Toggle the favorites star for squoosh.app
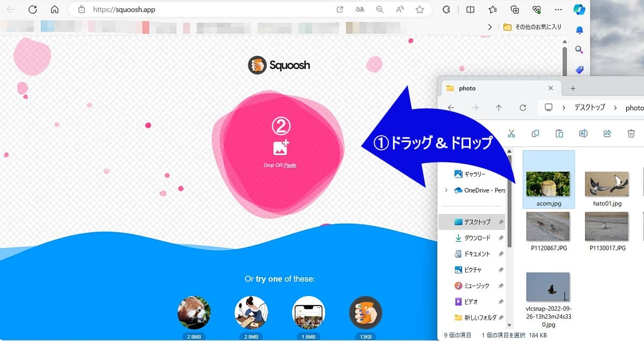 pyautogui.click(x=420, y=9)
